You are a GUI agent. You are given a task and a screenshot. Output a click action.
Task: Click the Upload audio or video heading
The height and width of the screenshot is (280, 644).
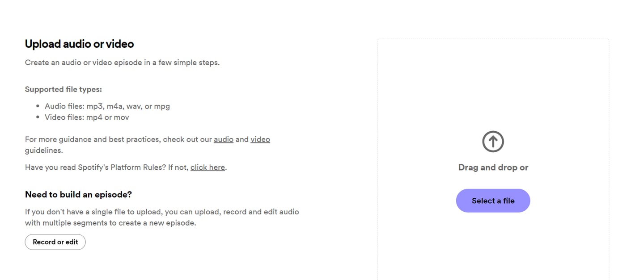pyautogui.click(x=79, y=44)
